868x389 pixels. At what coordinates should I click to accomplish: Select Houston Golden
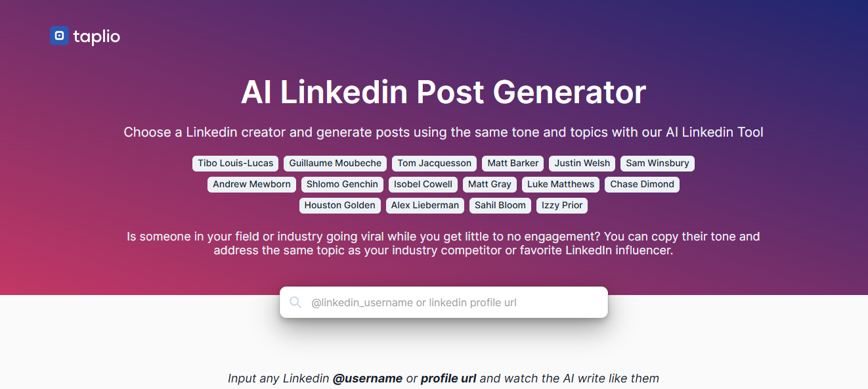(339, 205)
